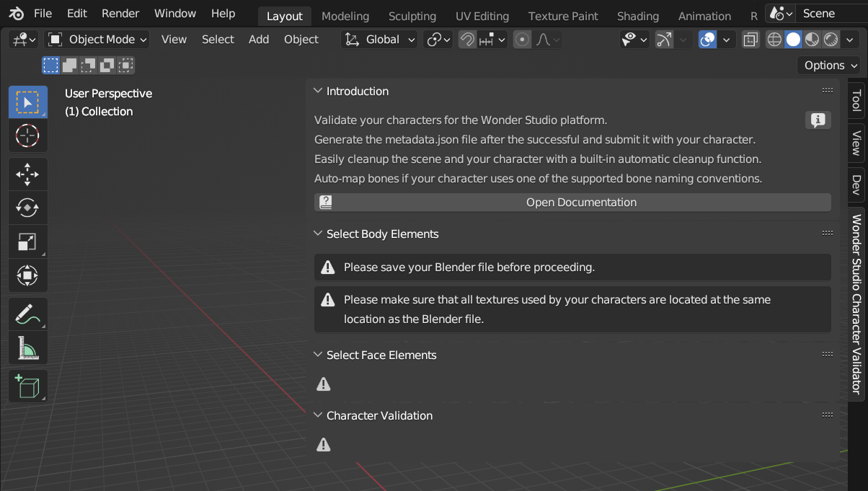
Task: Set selection mode to new selection
Action: [50, 66]
